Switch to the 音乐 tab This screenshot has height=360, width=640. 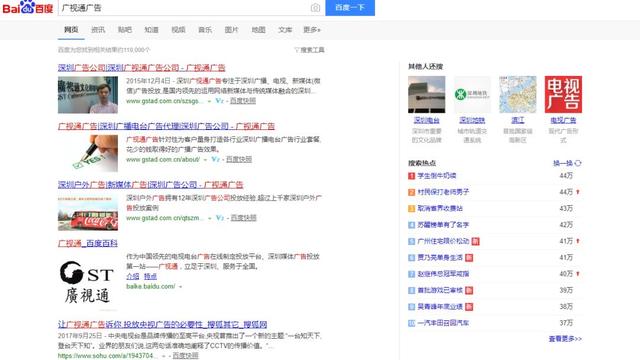(x=205, y=30)
